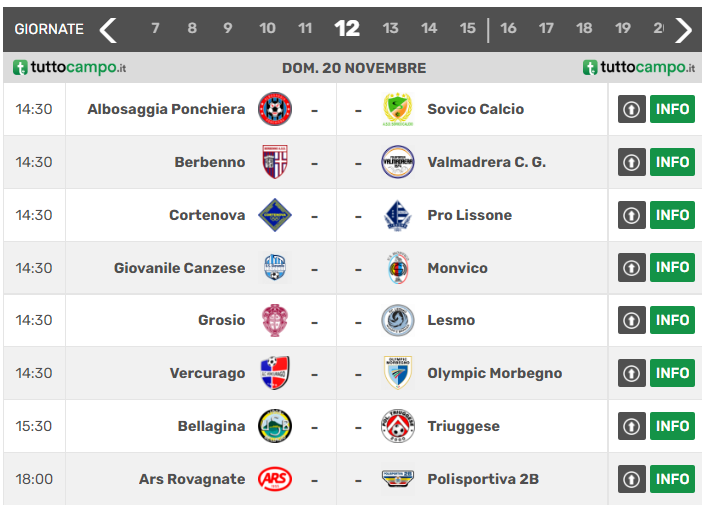The width and height of the screenshot is (702, 505).
Task: Click the Triuggese team crest
Action: pos(397,426)
